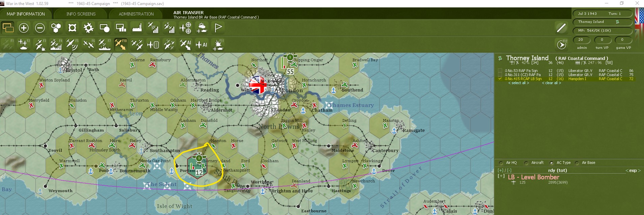
Task: Click the turn VP value box
Action: [602, 40]
